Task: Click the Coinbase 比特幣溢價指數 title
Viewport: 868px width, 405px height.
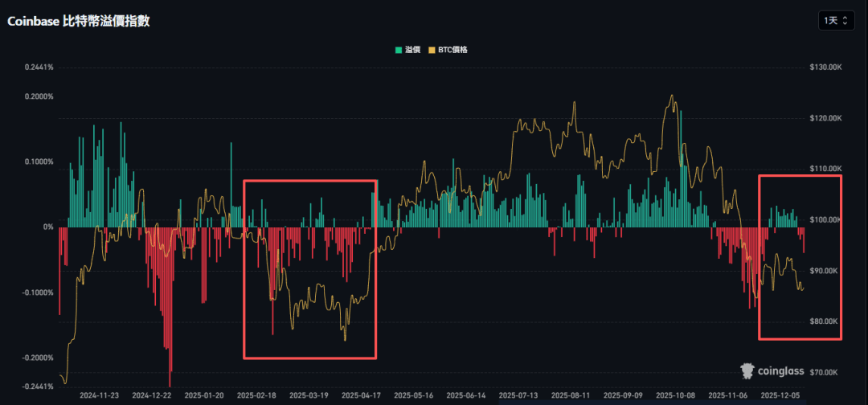Action: pyautogui.click(x=78, y=22)
